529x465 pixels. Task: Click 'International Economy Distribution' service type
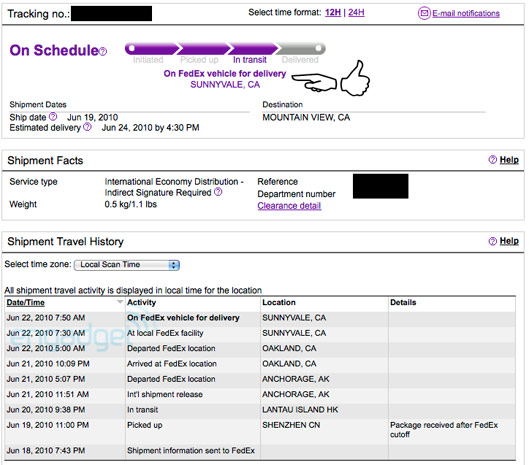click(x=171, y=182)
